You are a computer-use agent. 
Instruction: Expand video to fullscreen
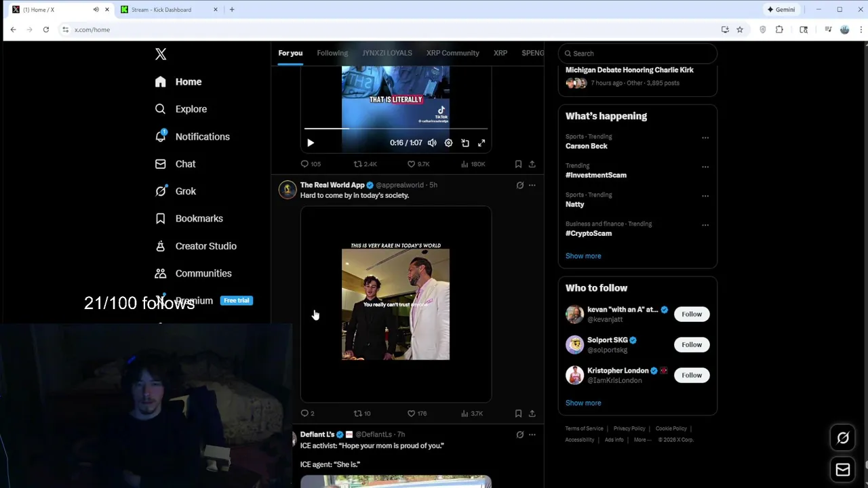(481, 143)
